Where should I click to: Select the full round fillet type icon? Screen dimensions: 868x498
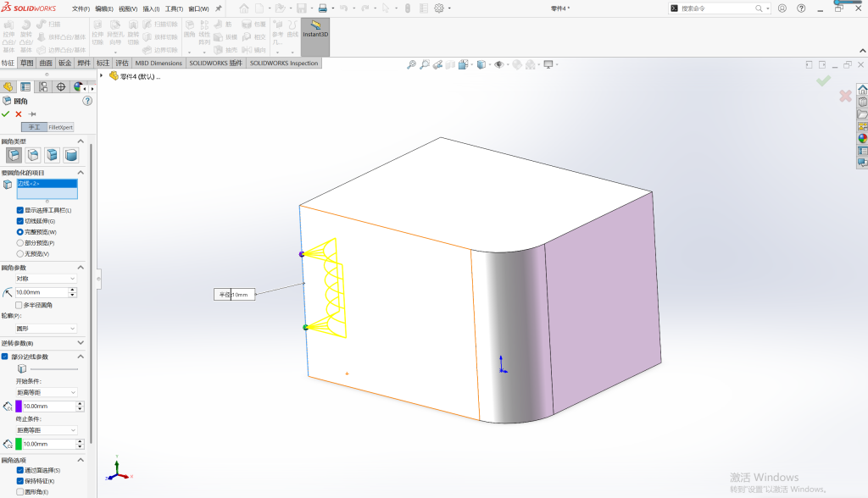[x=71, y=155]
